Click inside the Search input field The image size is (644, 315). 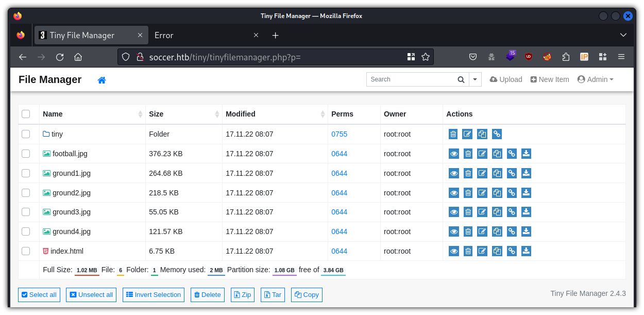[410, 79]
